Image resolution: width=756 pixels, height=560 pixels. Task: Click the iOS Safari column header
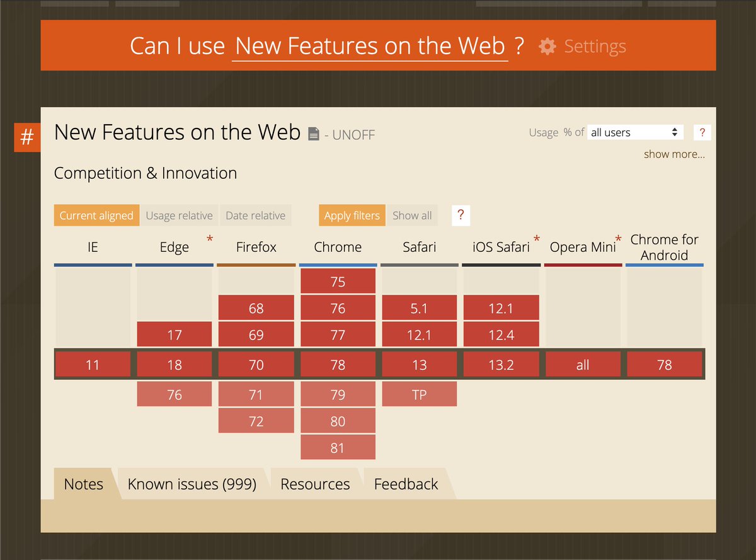click(501, 247)
